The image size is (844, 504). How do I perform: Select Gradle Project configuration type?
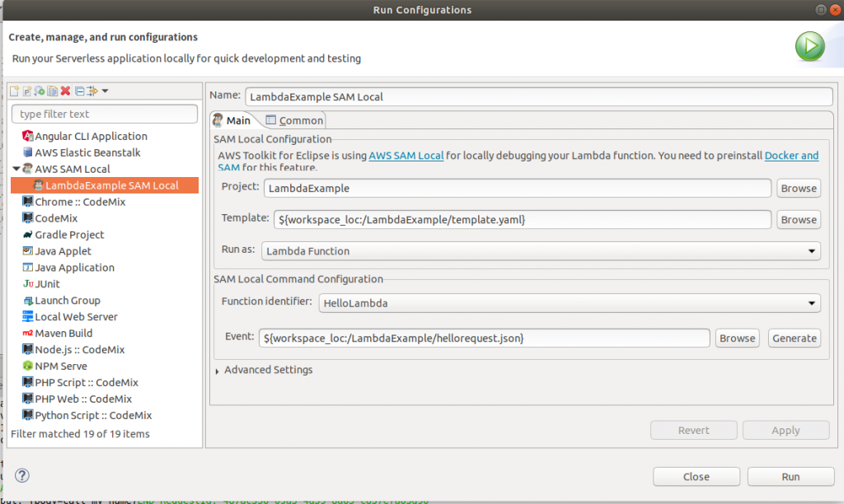[x=63, y=235]
